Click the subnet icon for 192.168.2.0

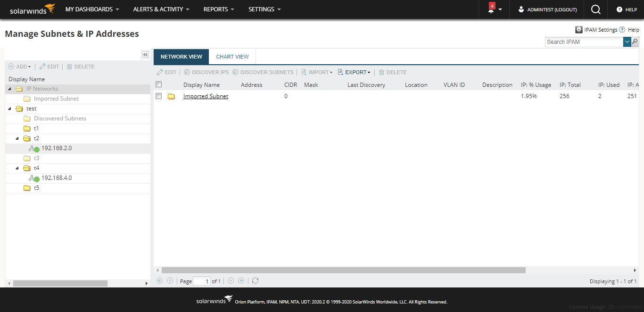[x=34, y=149]
